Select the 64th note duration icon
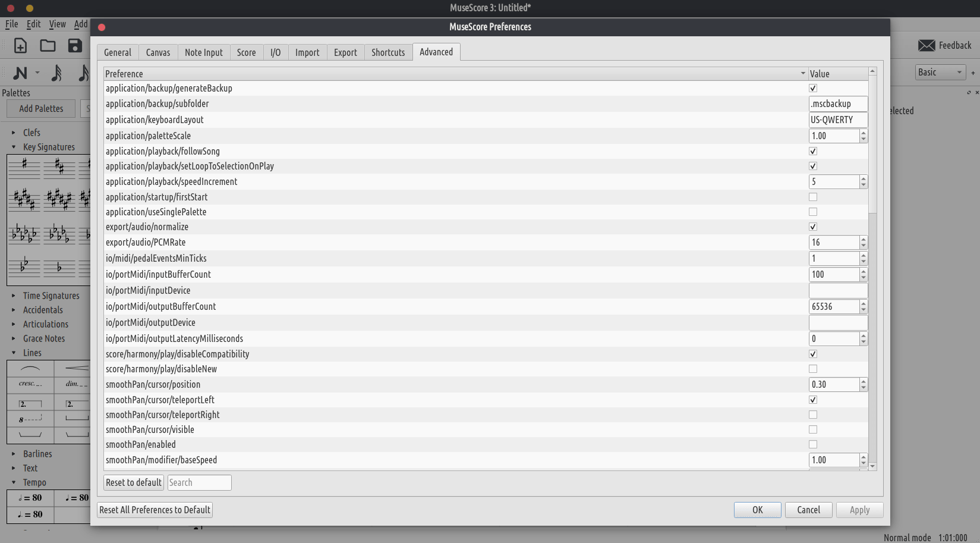This screenshot has height=543, width=980. pyautogui.click(x=56, y=73)
